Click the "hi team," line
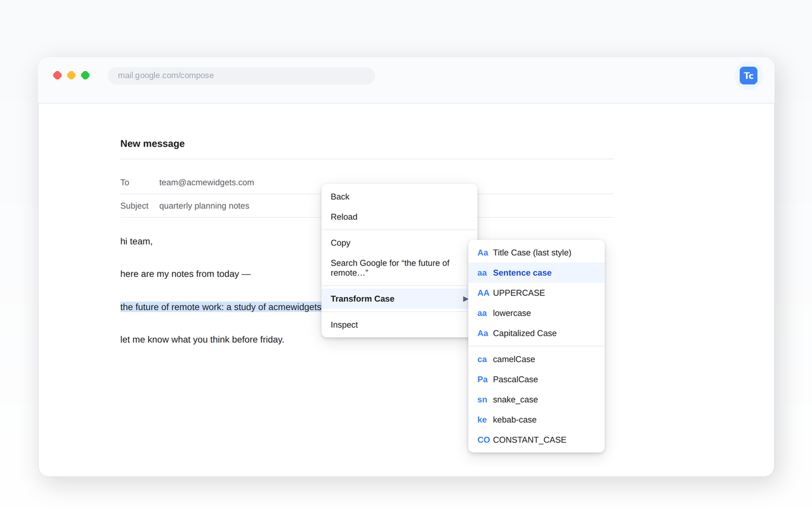This screenshot has width=812, height=508. point(136,242)
